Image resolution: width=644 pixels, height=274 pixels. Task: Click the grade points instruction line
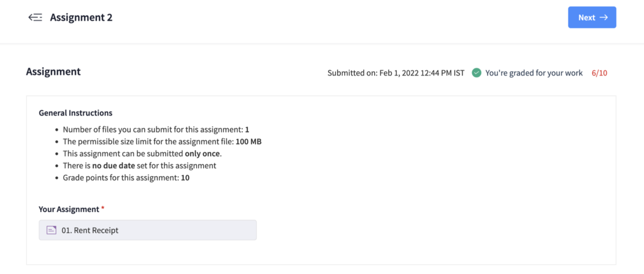(126, 178)
